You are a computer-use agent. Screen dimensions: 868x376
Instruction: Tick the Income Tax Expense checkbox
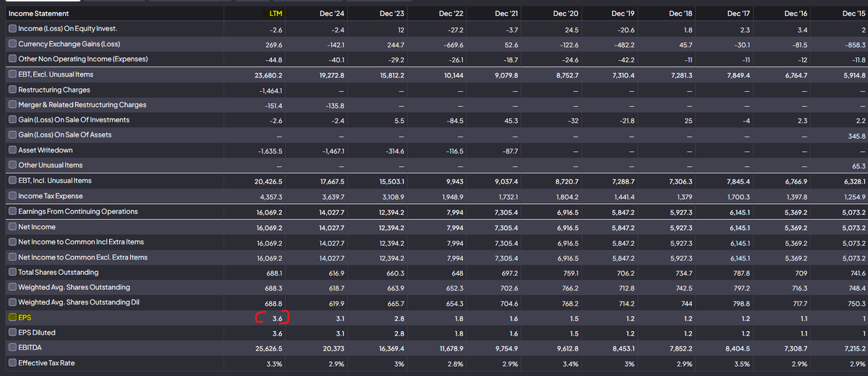pos(12,196)
